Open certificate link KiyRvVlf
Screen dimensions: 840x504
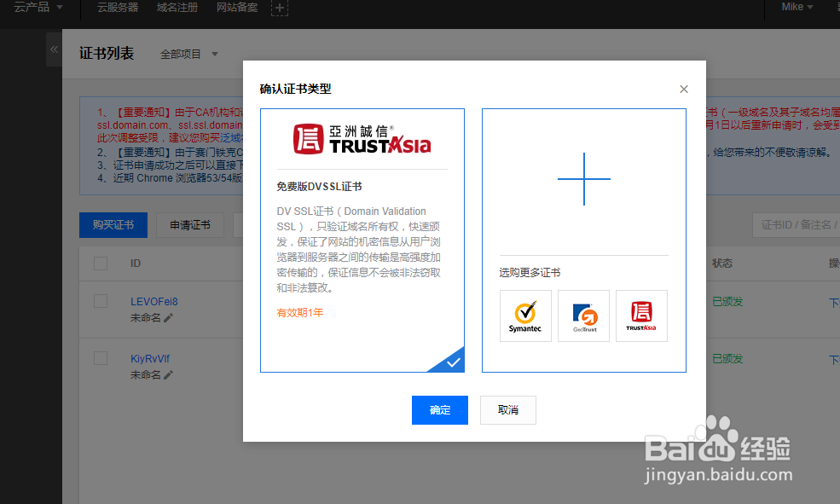pyautogui.click(x=150, y=359)
